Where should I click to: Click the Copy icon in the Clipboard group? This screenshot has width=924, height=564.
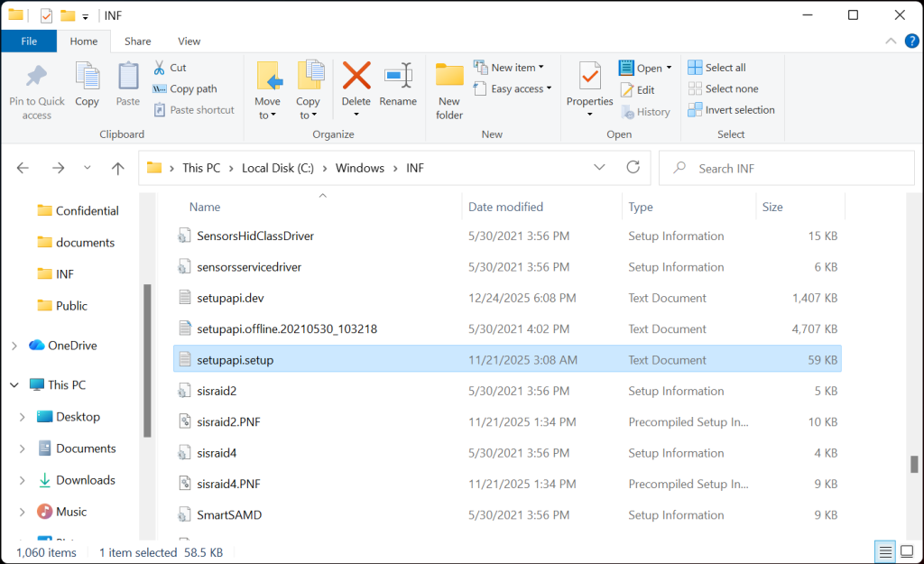pos(87,86)
